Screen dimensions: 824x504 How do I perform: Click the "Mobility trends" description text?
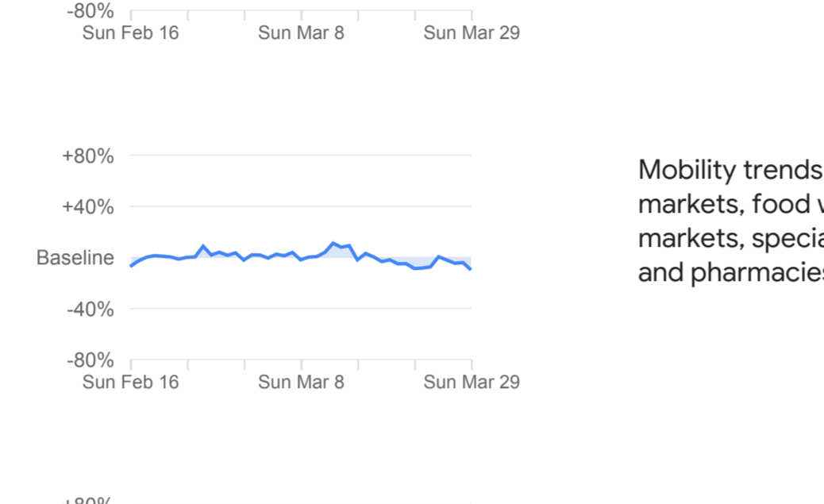(730, 170)
